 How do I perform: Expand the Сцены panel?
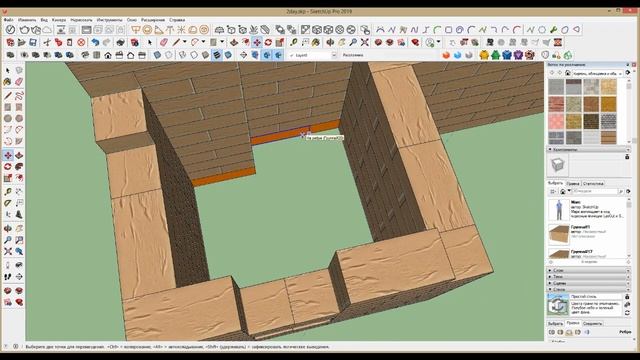pyautogui.click(x=588, y=283)
